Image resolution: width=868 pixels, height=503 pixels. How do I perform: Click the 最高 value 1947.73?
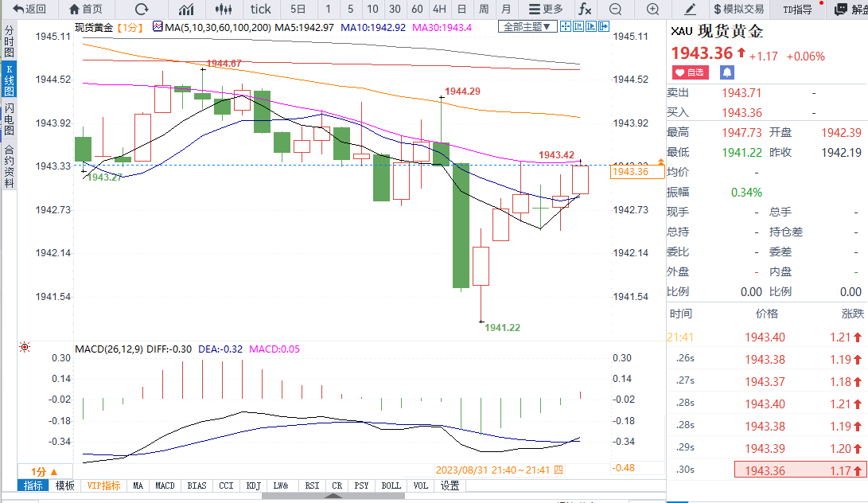click(x=741, y=133)
